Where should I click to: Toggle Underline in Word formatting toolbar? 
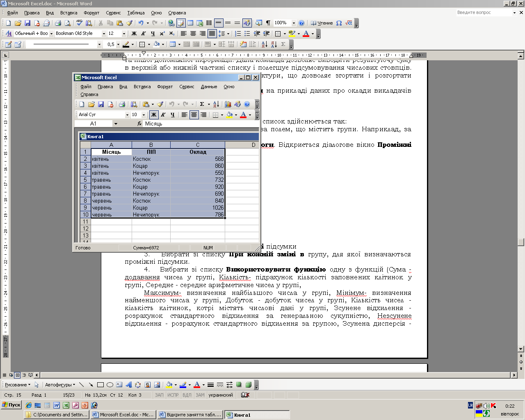click(x=153, y=34)
